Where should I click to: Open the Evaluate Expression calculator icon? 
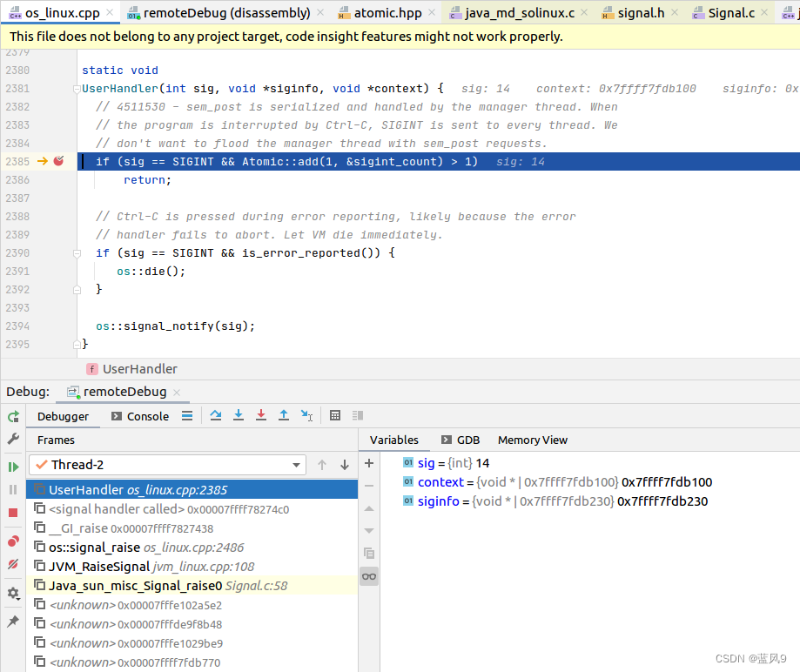click(x=335, y=416)
